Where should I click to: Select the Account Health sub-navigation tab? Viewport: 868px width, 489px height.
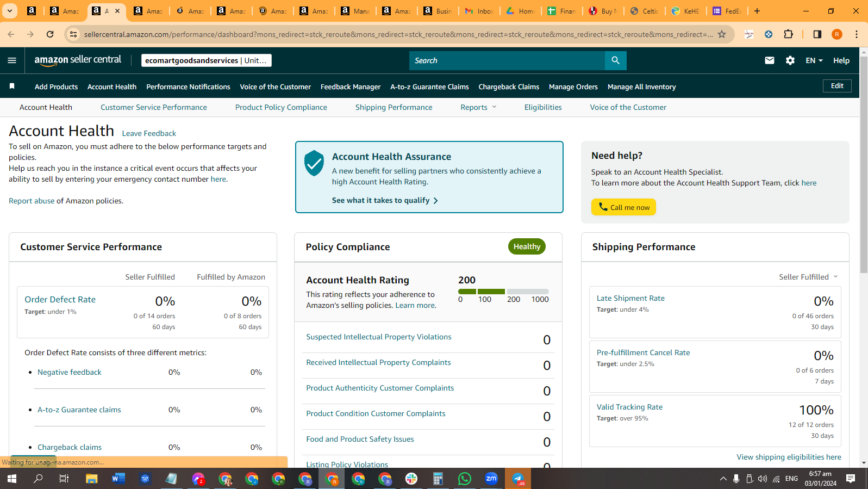pos(46,107)
